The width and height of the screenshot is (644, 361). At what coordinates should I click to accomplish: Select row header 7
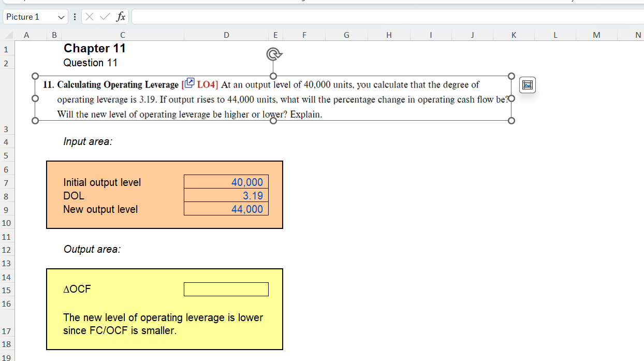coord(6,182)
